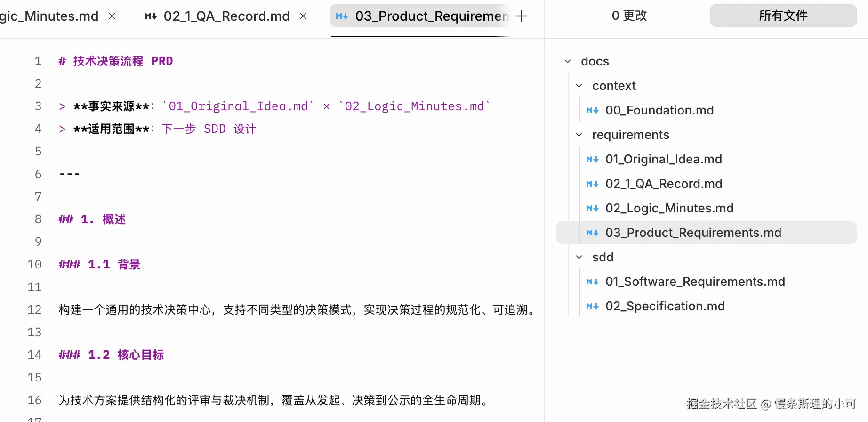This screenshot has width=868, height=422.
Task: Switch to the Logic_Minutes.md tab
Action: 49,16
